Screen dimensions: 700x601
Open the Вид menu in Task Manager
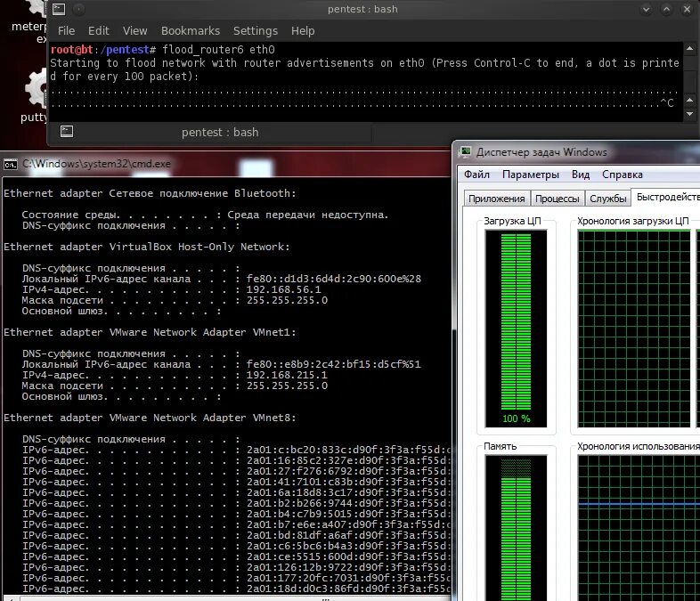581,175
